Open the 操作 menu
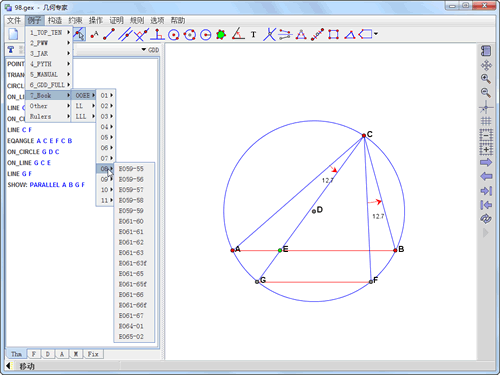Image resolution: width=500 pixels, height=375 pixels. pos(96,20)
